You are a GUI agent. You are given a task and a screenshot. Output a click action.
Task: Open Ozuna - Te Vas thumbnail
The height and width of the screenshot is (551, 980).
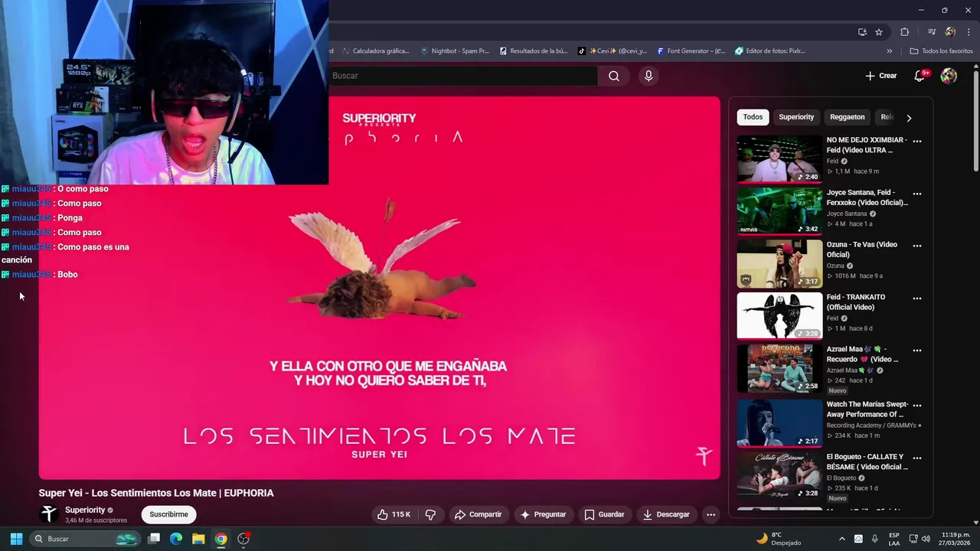tap(779, 264)
